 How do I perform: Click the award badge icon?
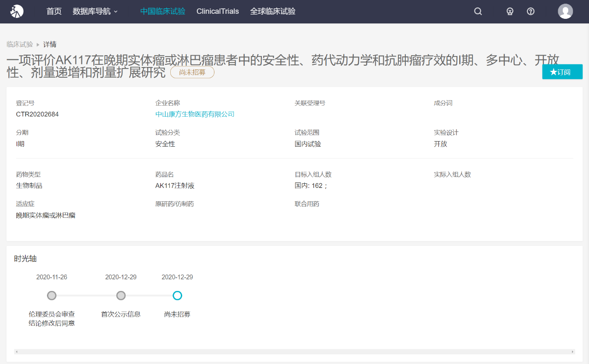click(x=510, y=11)
